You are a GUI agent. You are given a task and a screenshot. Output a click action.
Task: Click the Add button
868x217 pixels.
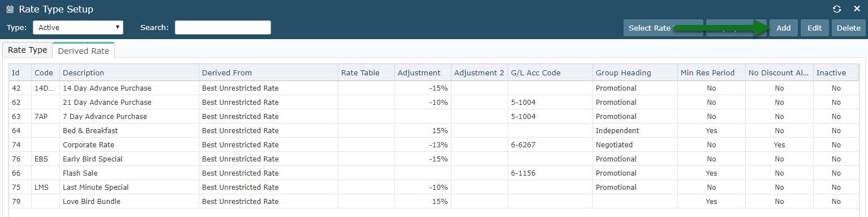(x=783, y=28)
